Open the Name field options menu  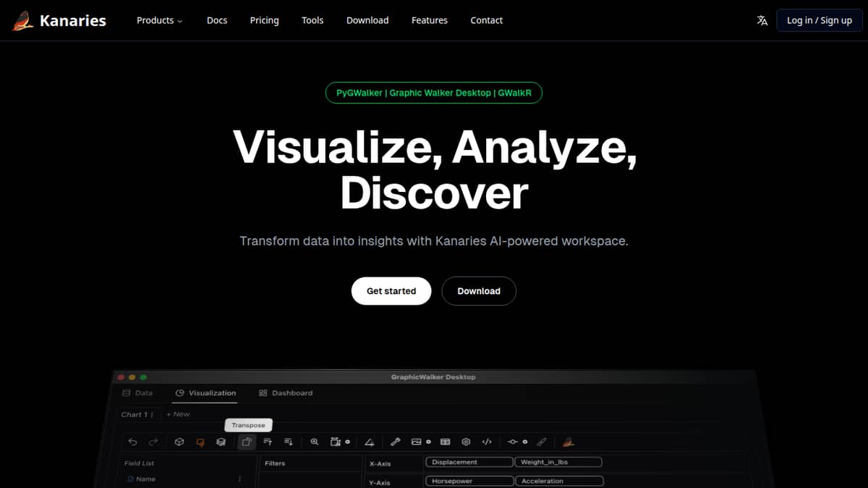(239, 479)
